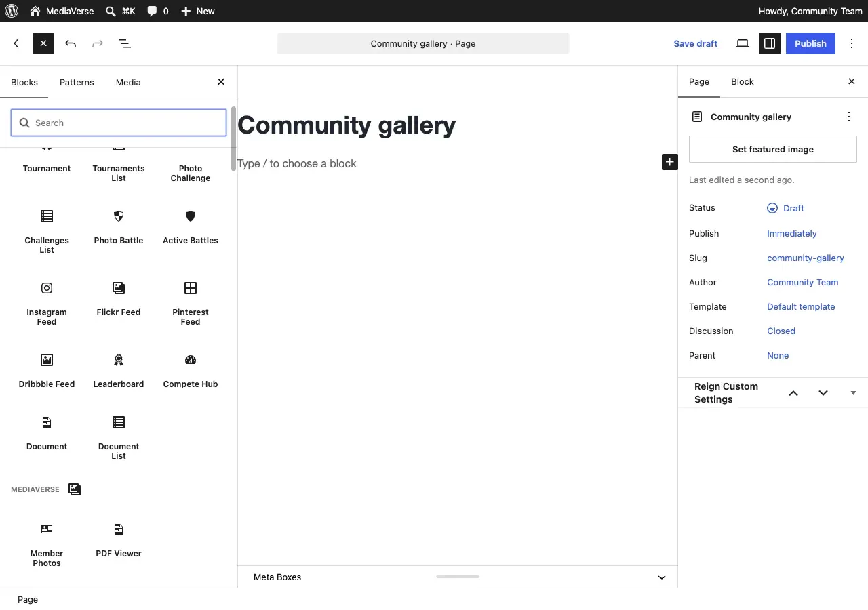Add block with the plus button
The height and width of the screenshot is (610, 868).
point(670,162)
